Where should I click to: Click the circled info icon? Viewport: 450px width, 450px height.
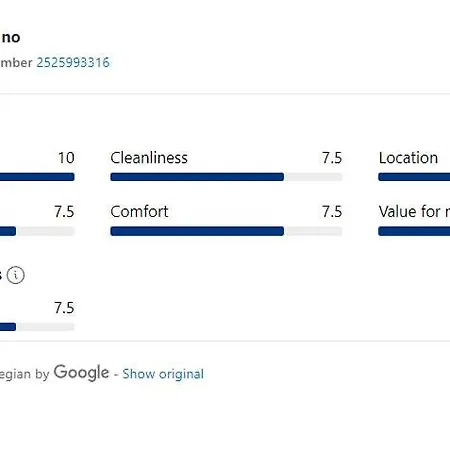(x=16, y=275)
